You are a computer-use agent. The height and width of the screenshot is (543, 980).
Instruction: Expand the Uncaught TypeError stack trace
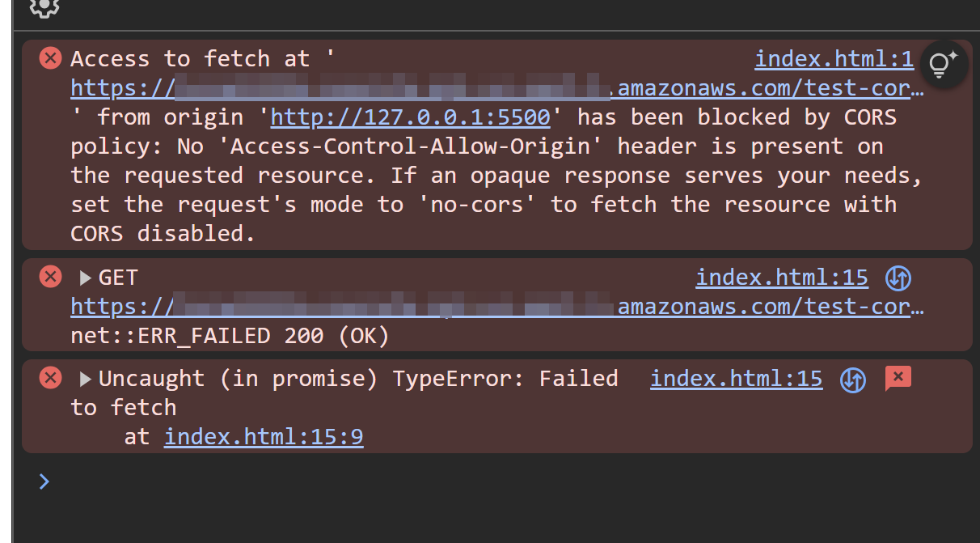click(86, 379)
